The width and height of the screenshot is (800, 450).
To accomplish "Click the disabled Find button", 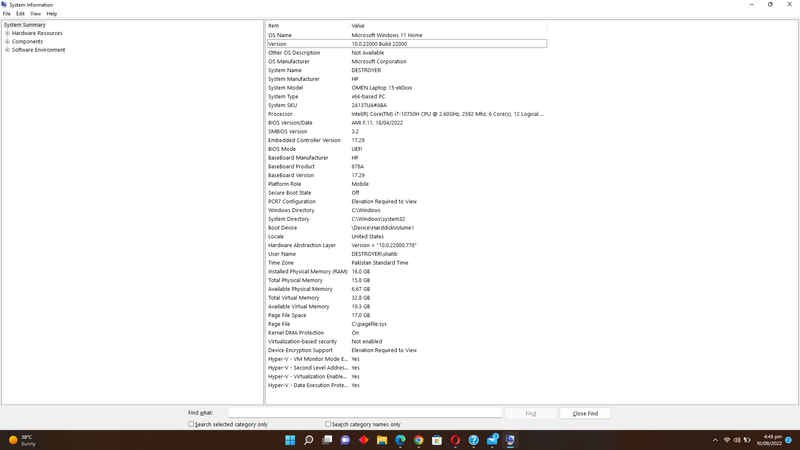I will [531, 413].
